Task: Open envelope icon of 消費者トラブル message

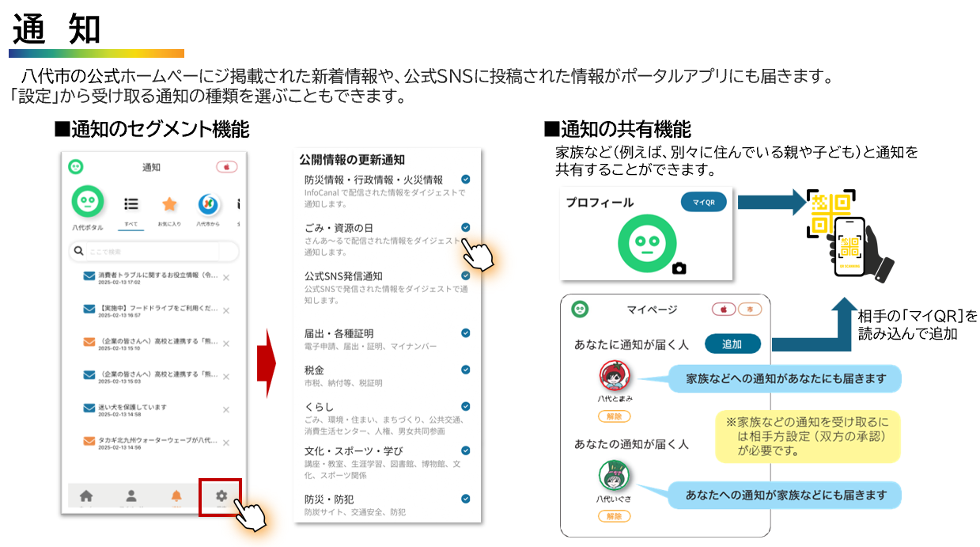Action: pyautogui.click(x=89, y=277)
